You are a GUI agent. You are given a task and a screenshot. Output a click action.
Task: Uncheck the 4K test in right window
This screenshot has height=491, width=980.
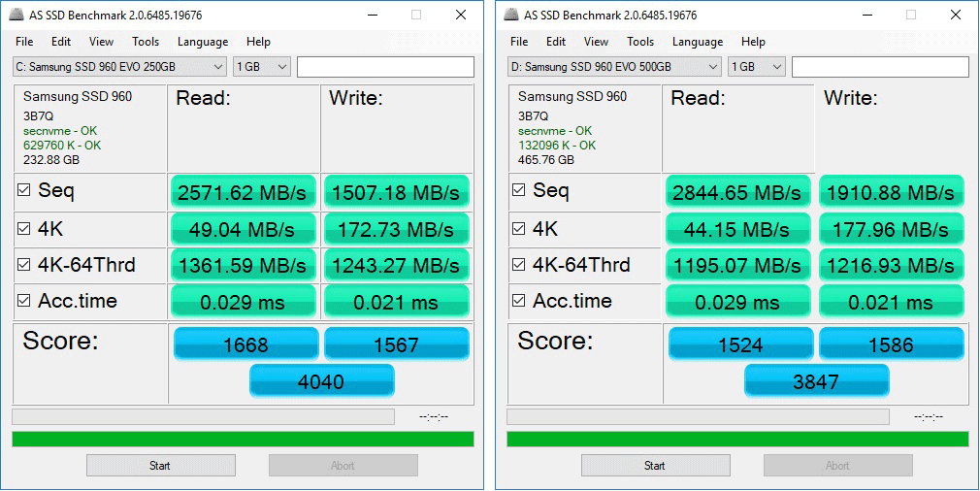[519, 229]
